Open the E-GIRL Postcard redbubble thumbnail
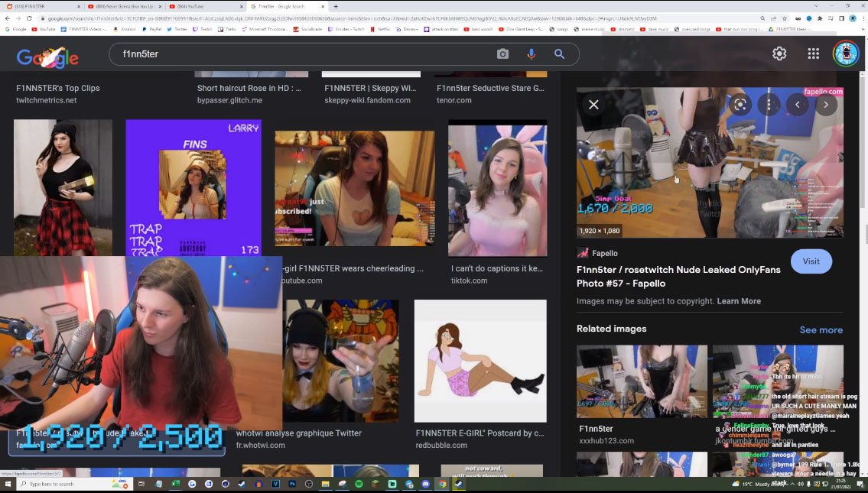Viewport: 868px width, 493px height. (480, 361)
